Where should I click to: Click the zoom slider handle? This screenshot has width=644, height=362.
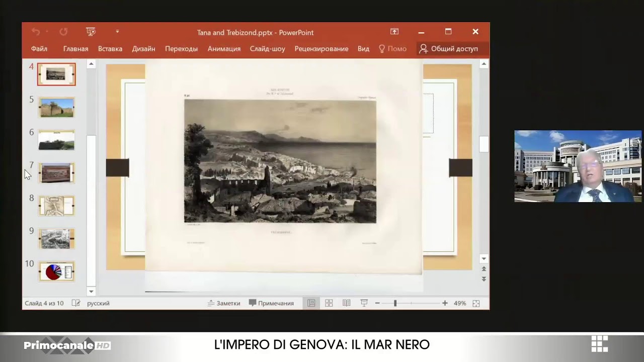point(395,303)
